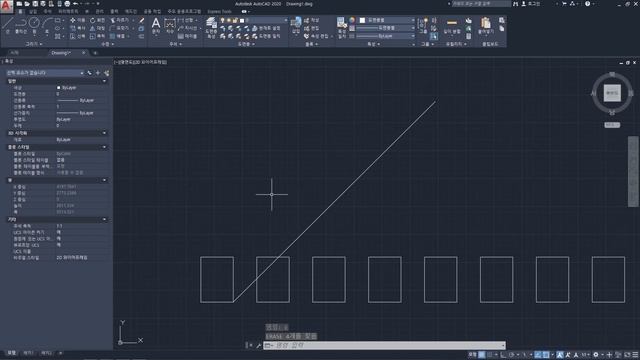The height and width of the screenshot is (360, 640).
Task: Click the viewport controls label in drawing area
Action: (141, 62)
